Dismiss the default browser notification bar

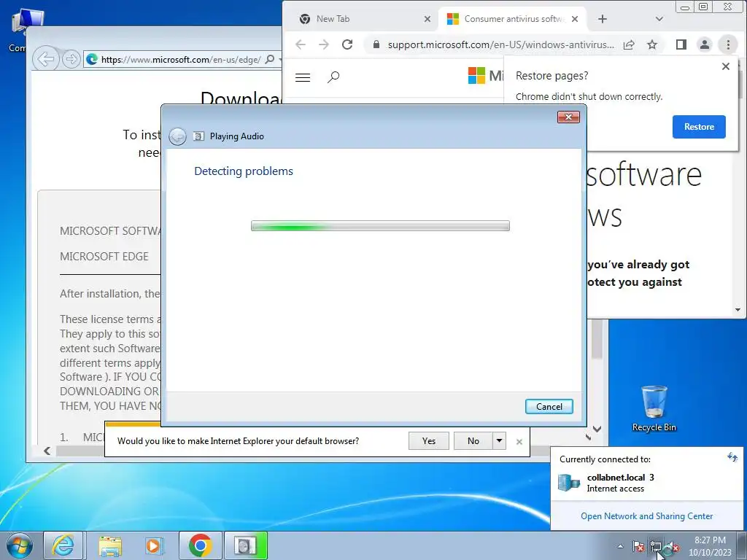pos(519,442)
